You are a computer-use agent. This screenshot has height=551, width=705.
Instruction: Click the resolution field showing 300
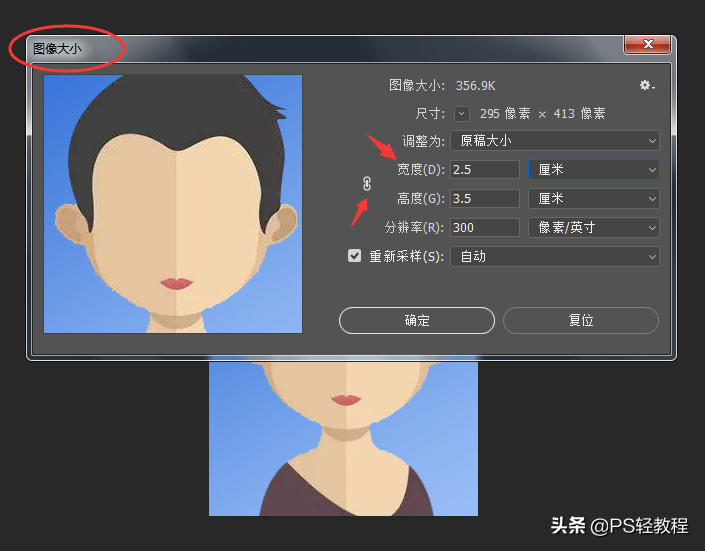point(484,228)
